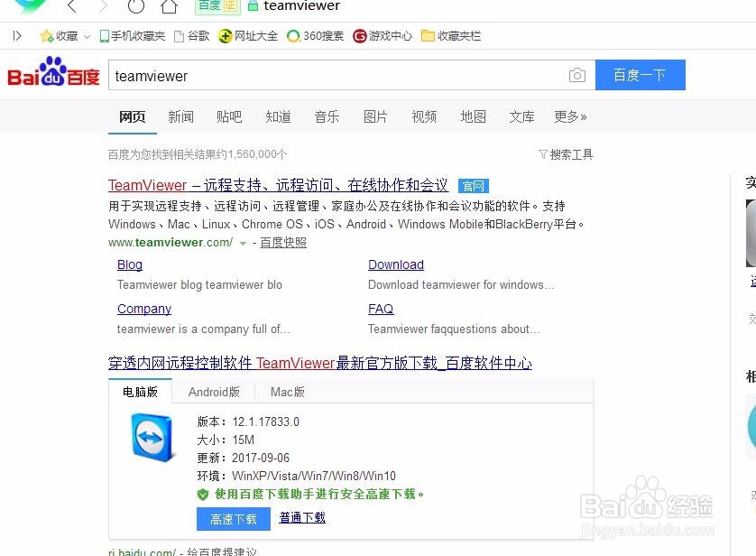
Task: Open the 更多 search categories dropdown
Action: pyautogui.click(x=570, y=116)
